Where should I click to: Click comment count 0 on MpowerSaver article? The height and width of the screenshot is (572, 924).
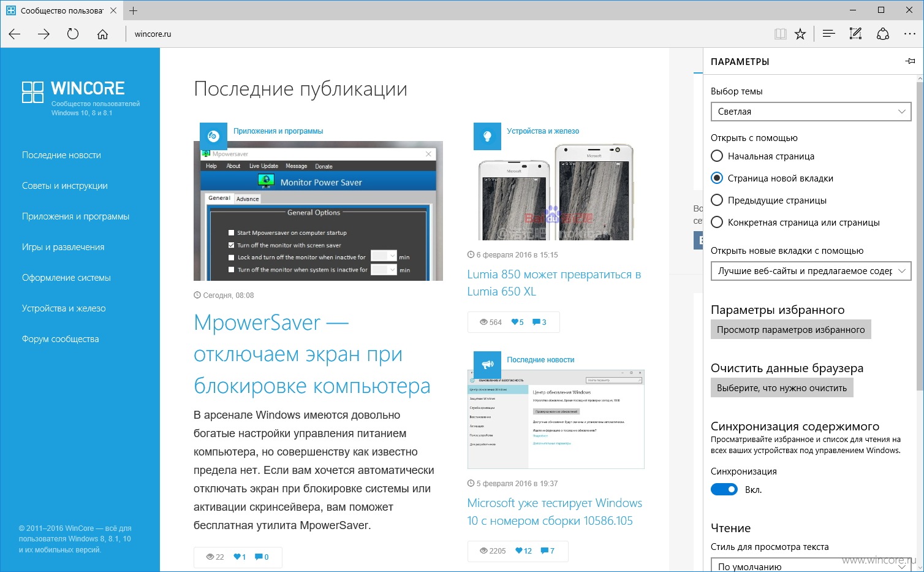262,557
